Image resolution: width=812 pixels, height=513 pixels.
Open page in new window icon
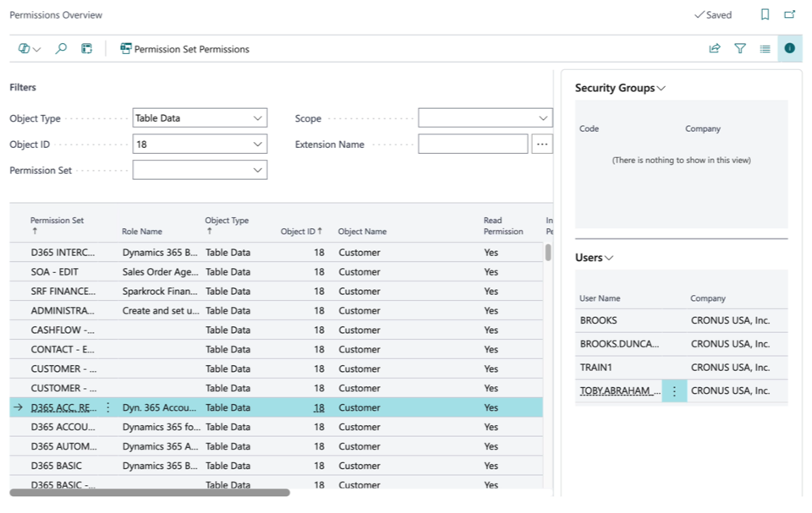(x=790, y=14)
